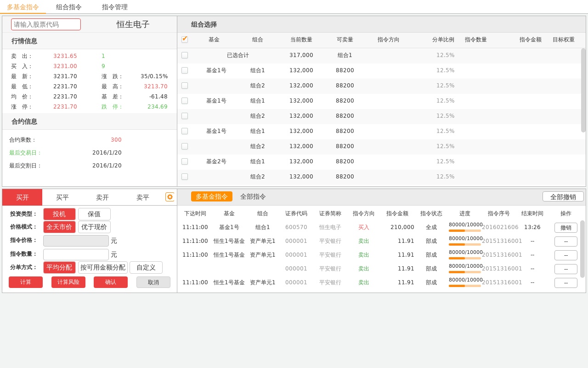Viewport: 588px width, 368px height.
Task: Choose 保值 investment type
Action: point(94,214)
